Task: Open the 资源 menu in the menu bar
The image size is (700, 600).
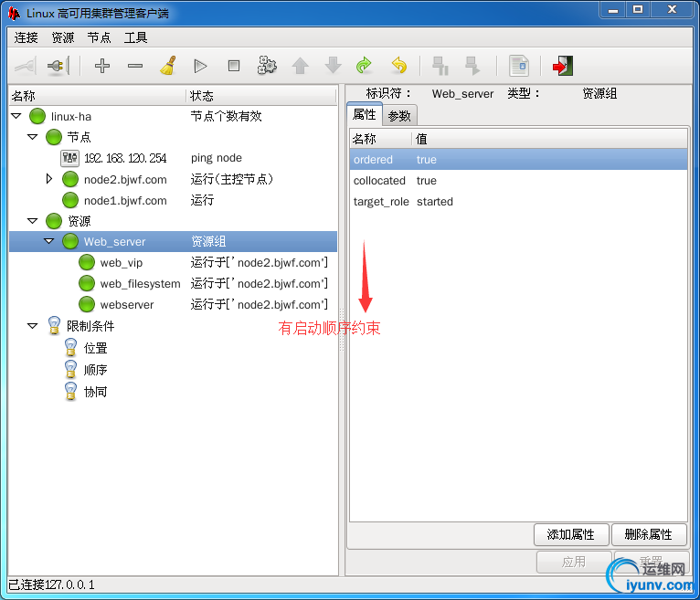Action: 62,37
